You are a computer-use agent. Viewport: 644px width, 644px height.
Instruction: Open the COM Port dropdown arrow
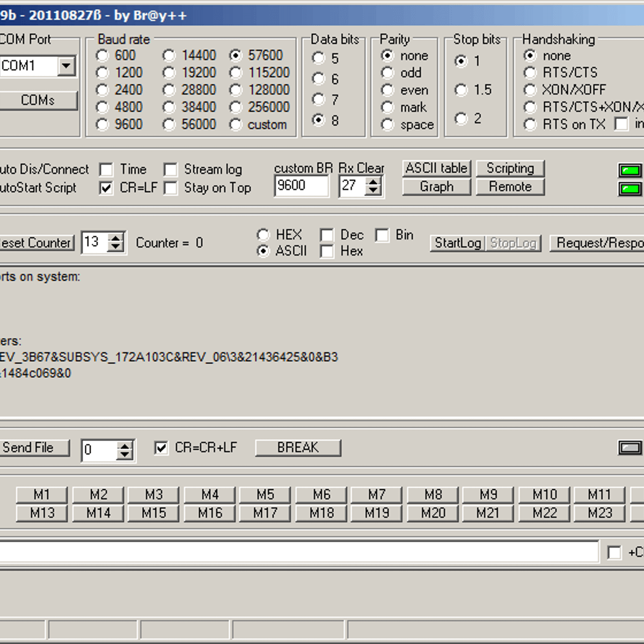pos(67,66)
